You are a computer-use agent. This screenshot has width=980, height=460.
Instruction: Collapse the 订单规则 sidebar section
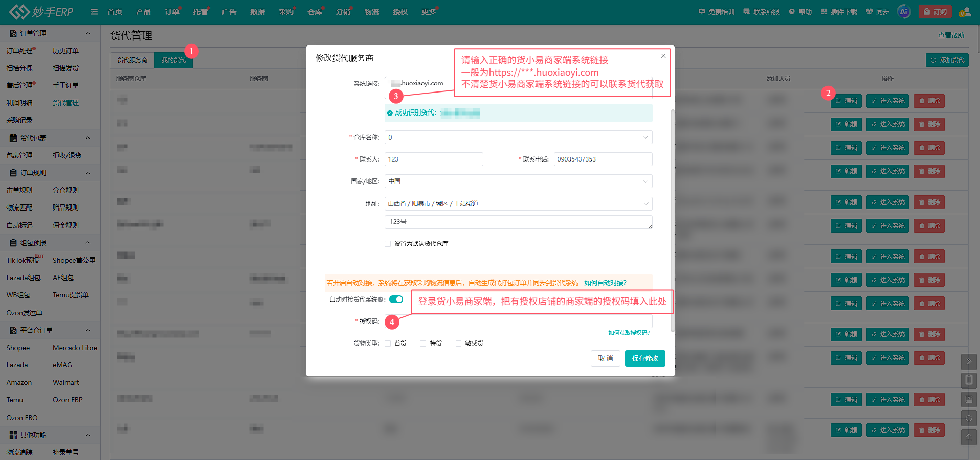[x=87, y=173]
